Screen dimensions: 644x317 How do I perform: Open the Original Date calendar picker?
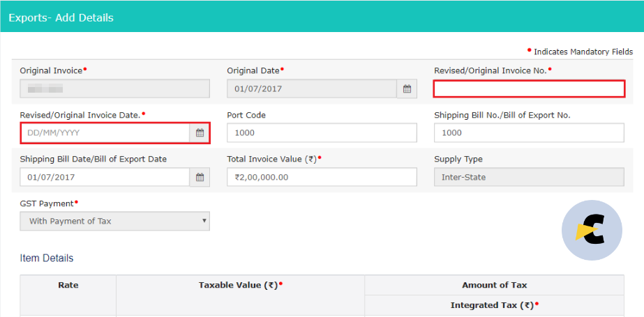(407, 88)
